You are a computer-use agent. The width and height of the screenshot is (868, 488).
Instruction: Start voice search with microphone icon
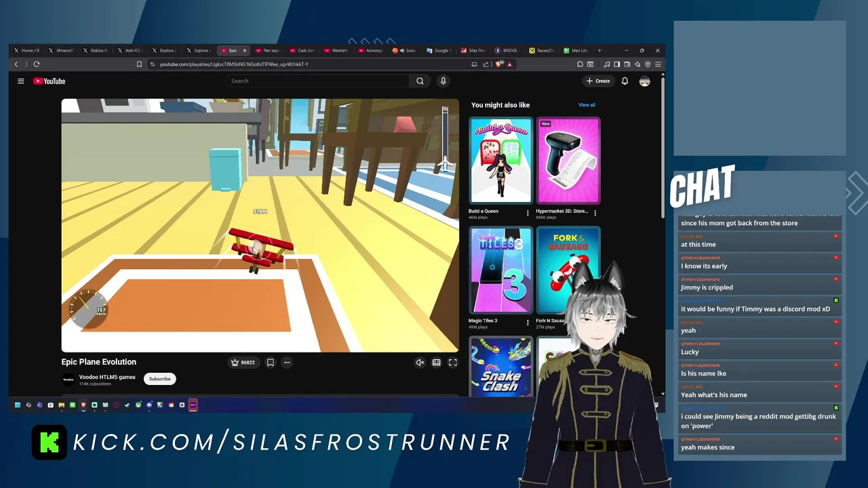coord(443,81)
